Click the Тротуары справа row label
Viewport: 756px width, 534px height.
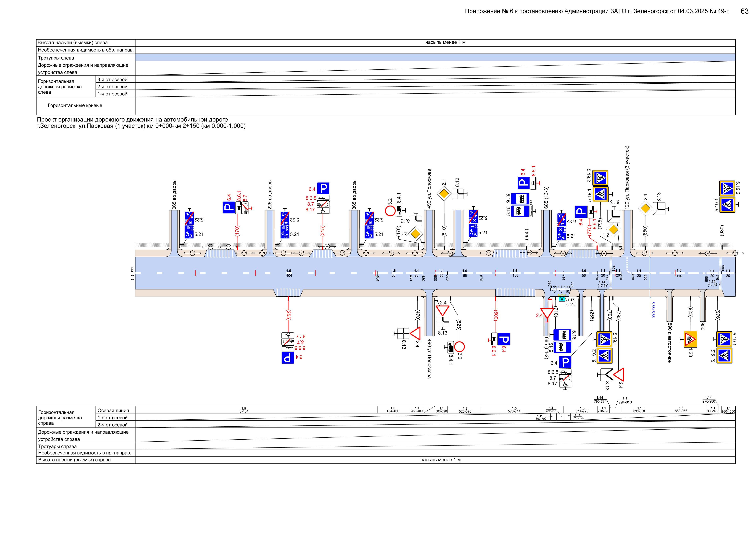coord(57,446)
